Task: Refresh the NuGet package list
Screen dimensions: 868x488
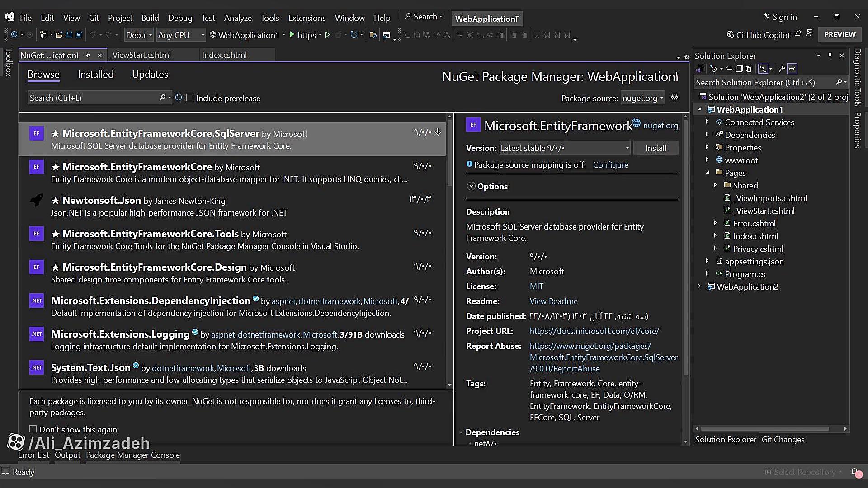Action: click(x=179, y=98)
